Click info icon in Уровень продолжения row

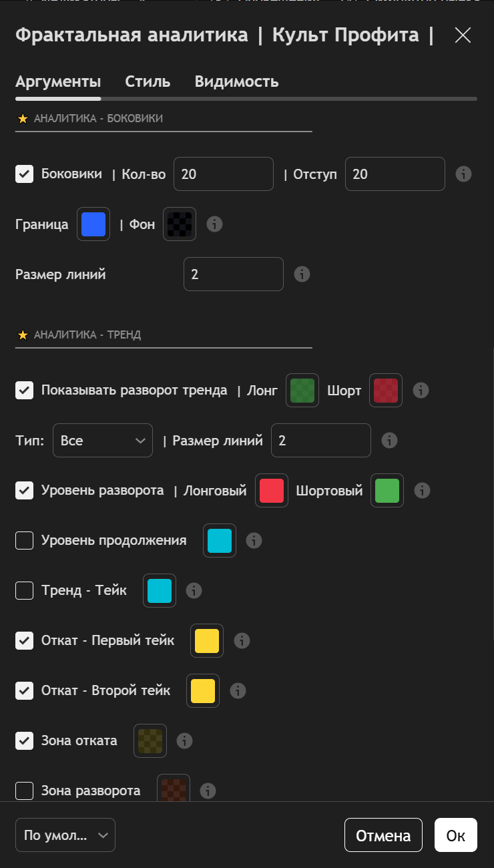point(254,541)
